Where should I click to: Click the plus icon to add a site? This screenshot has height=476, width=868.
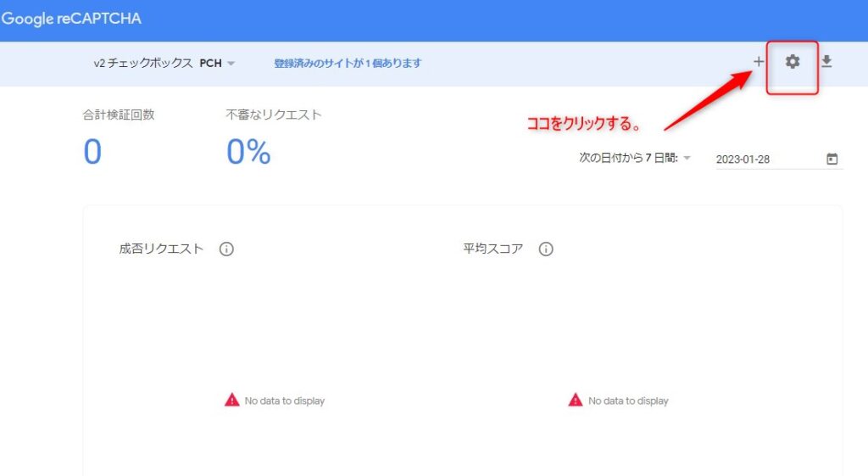coord(759,62)
